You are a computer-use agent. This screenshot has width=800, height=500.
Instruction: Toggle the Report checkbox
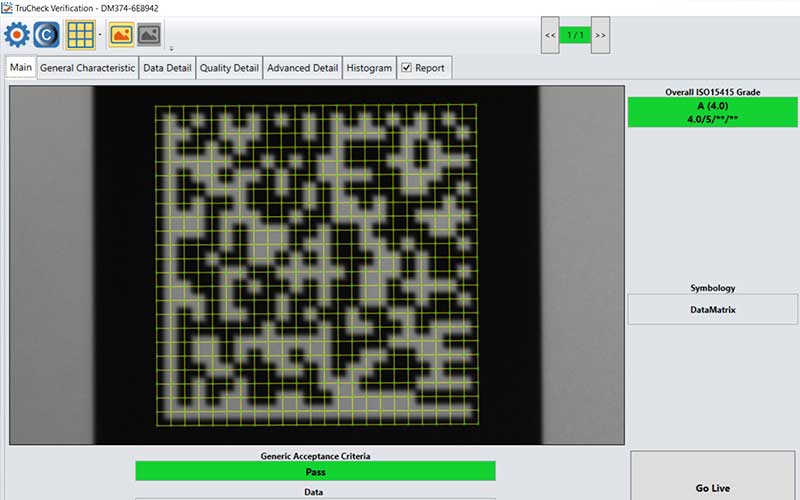407,67
